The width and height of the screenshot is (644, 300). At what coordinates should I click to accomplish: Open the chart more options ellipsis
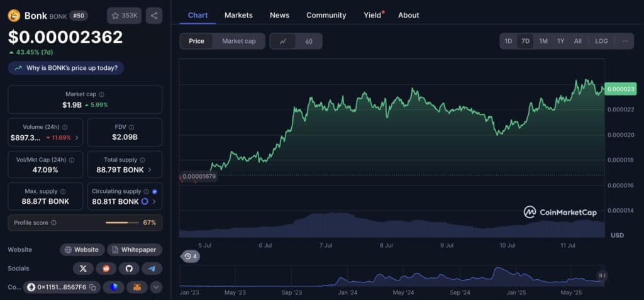(x=625, y=41)
